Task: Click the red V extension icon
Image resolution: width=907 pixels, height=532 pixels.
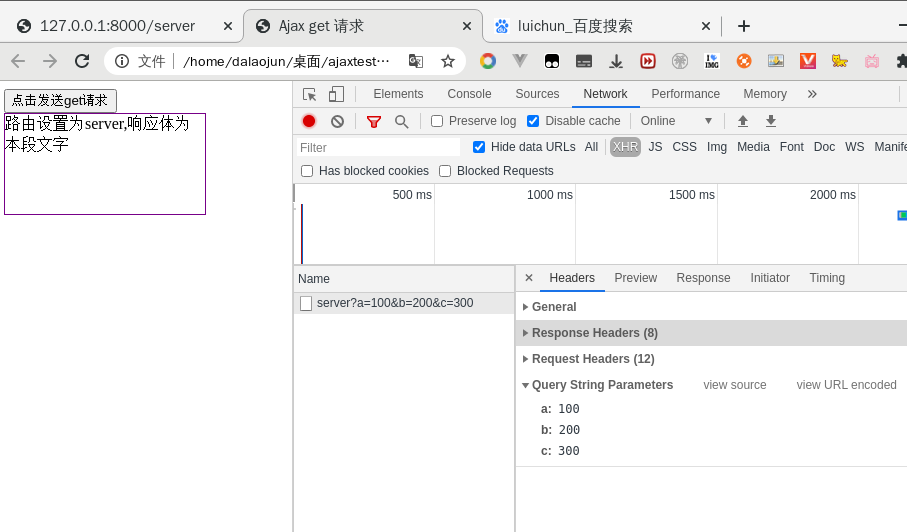Action: click(808, 61)
